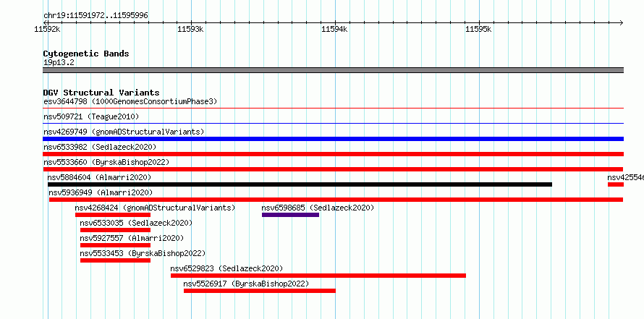This screenshot has height=319, width=644.
Task: Select the 19p13.2 band label
Action: coord(59,63)
